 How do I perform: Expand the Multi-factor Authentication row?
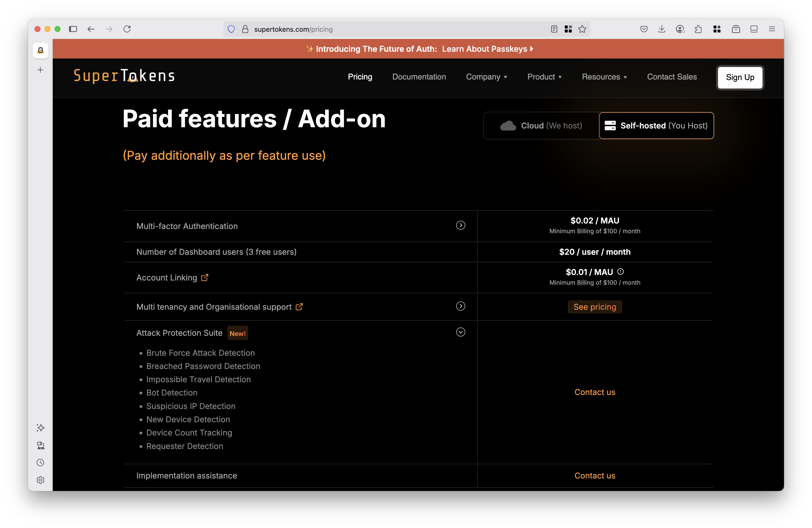pos(460,225)
